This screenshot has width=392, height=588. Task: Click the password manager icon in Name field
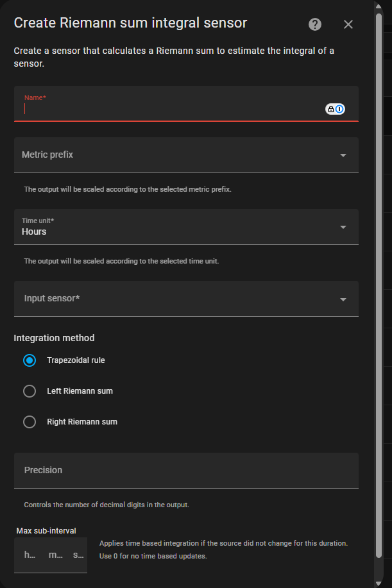tap(335, 109)
